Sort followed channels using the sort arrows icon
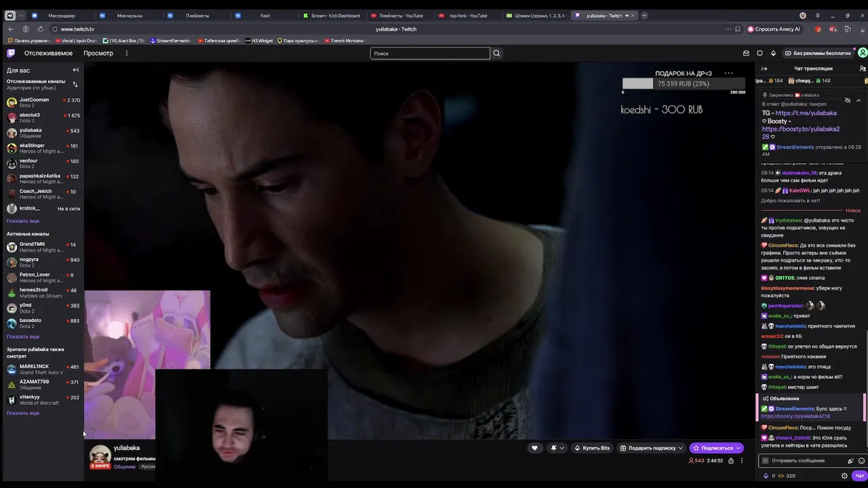The height and width of the screenshot is (488, 868). click(x=75, y=84)
